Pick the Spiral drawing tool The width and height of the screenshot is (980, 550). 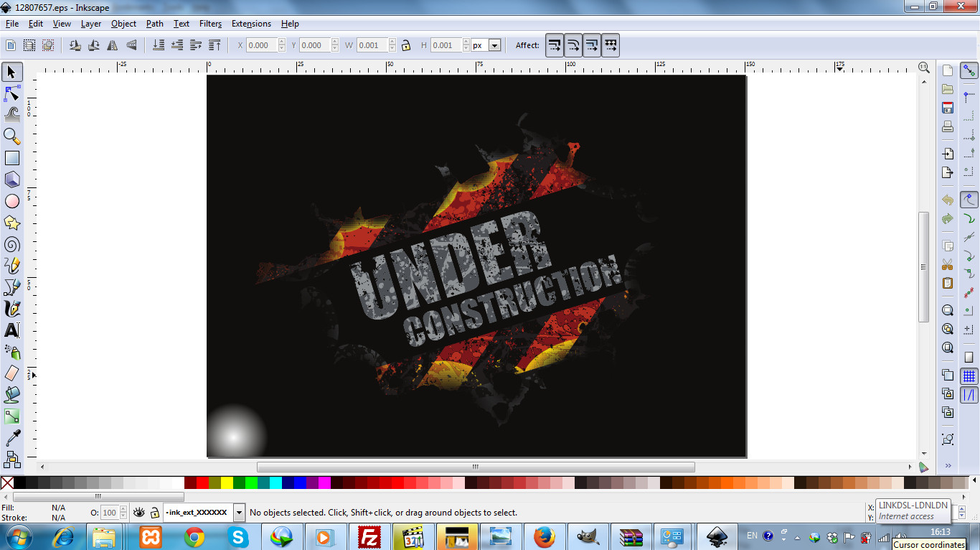(12, 244)
